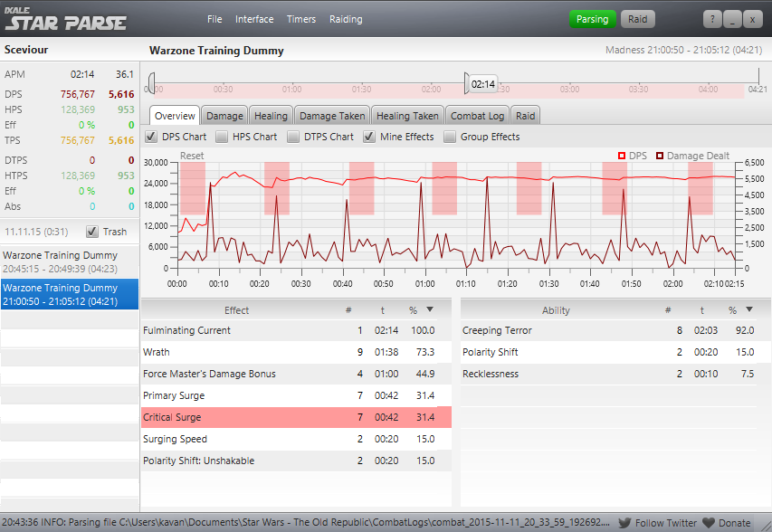
Task: Select Polarity Shift: Unshakable row
Action: pyautogui.click(x=296, y=461)
